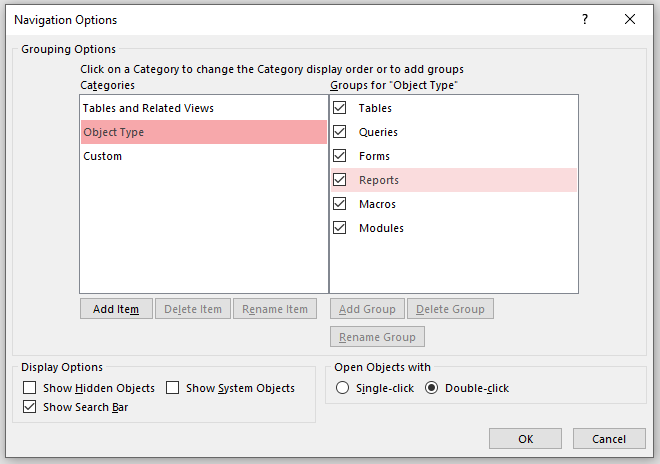
Task: Uncheck the Reports group checkbox
Action: [x=340, y=180]
